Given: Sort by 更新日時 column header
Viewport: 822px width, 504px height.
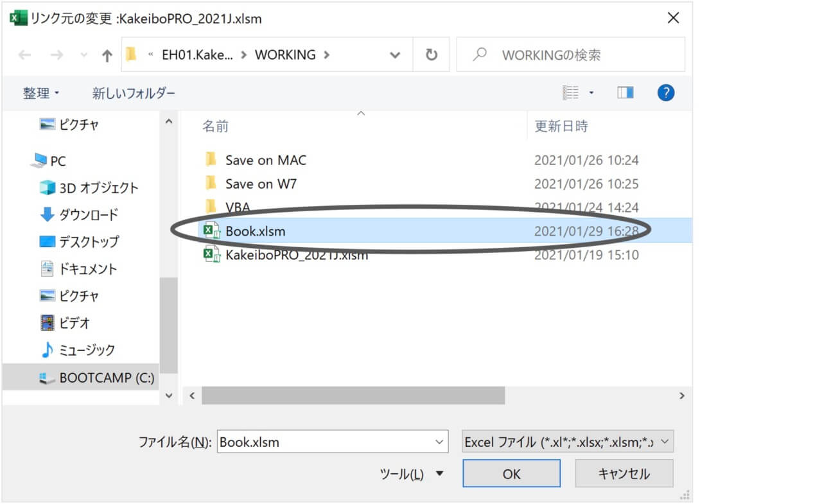Looking at the screenshot, I should [561, 126].
